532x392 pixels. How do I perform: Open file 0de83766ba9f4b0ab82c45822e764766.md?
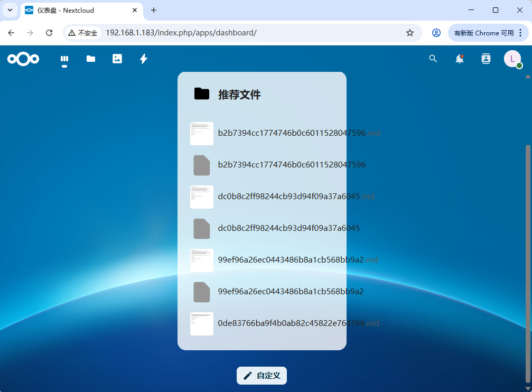(x=298, y=323)
